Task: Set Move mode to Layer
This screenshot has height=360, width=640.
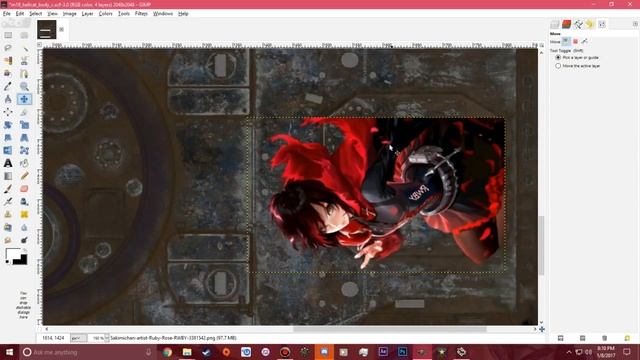Action: pyautogui.click(x=566, y=41)
